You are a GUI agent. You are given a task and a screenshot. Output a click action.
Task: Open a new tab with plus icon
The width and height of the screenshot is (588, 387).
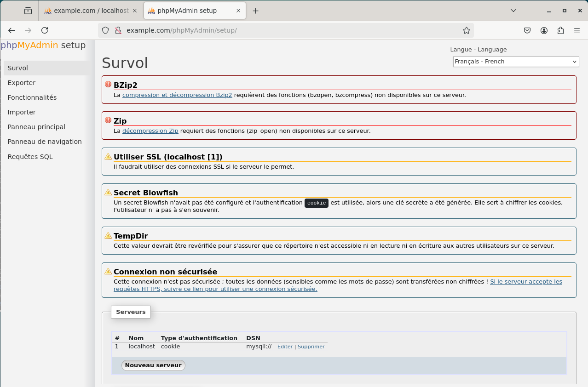pos(256,11)
